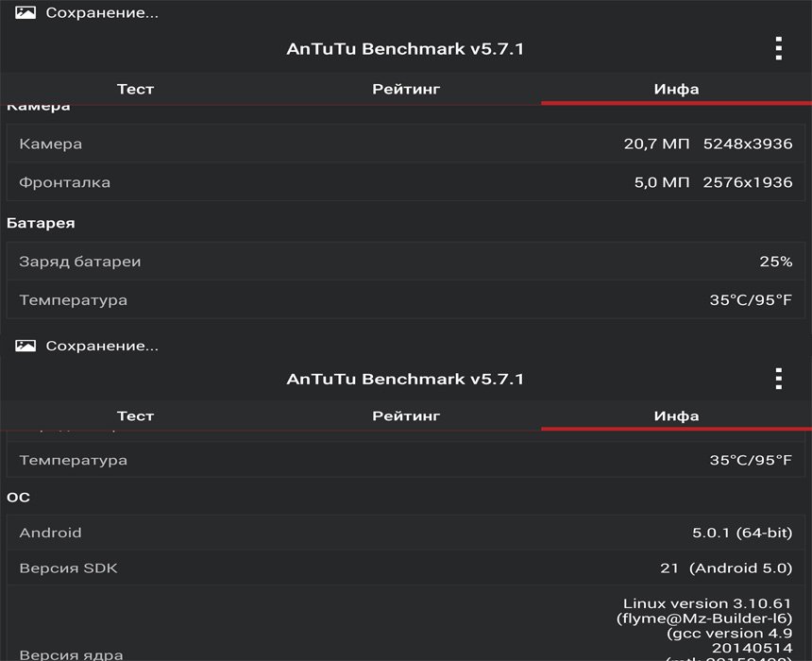Tap upper AnTuTu Benchmark v5.7.1 title

coord(405,49)
